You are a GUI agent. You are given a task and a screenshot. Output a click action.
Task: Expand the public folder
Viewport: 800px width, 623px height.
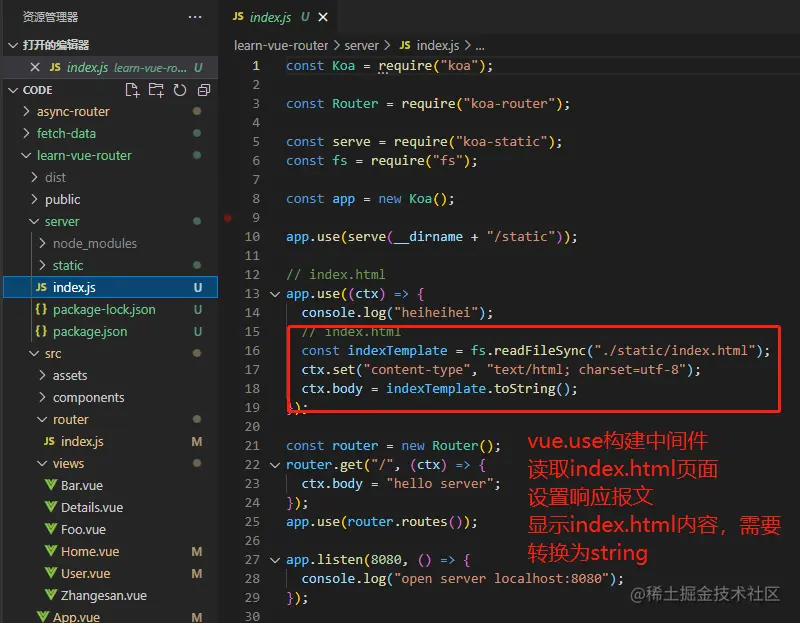[35, 199]
